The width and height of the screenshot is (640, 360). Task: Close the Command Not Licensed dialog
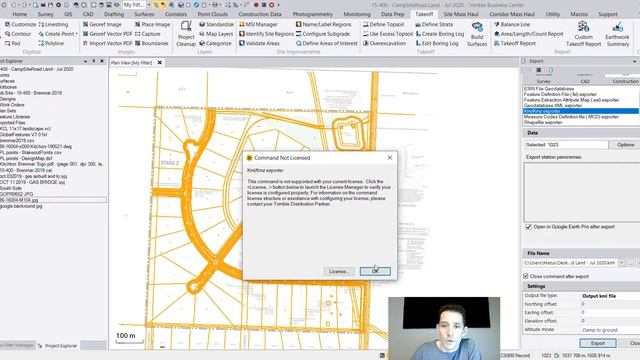(x=390, y=158)
